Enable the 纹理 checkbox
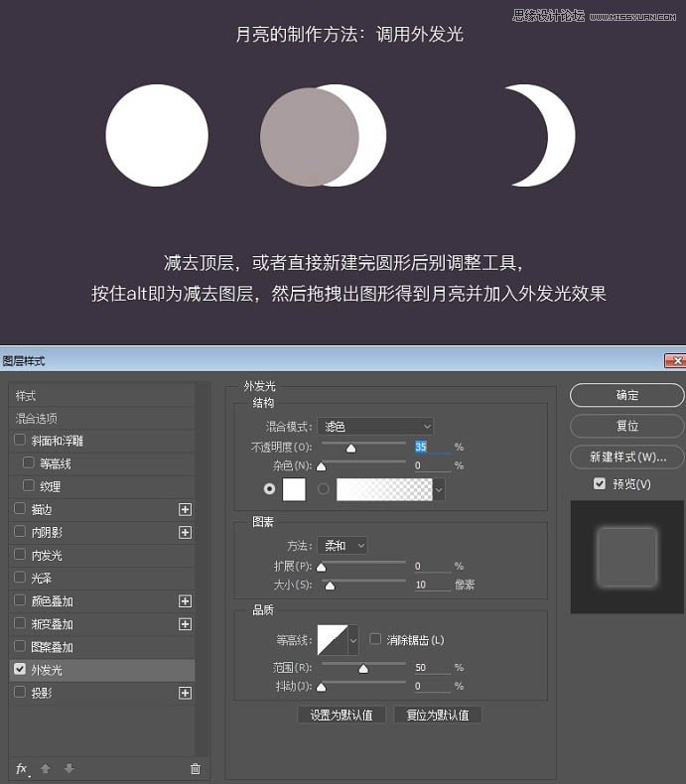Screen dimensions: 686x784 point(29,485)
